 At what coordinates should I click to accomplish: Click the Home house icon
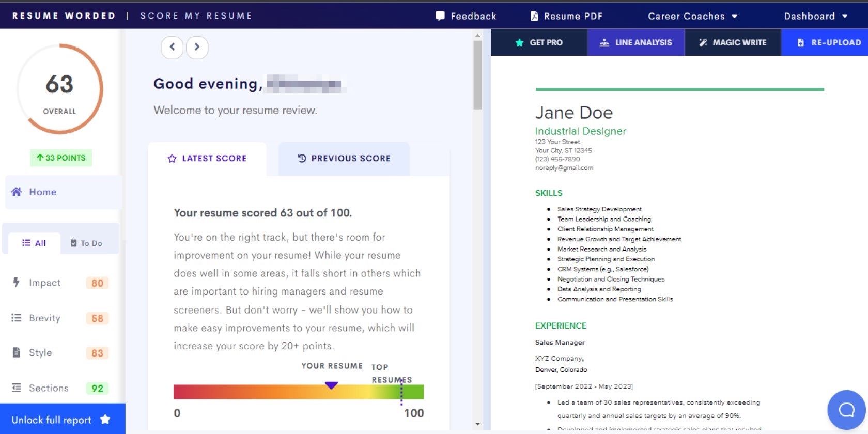[x=17, y=192]
